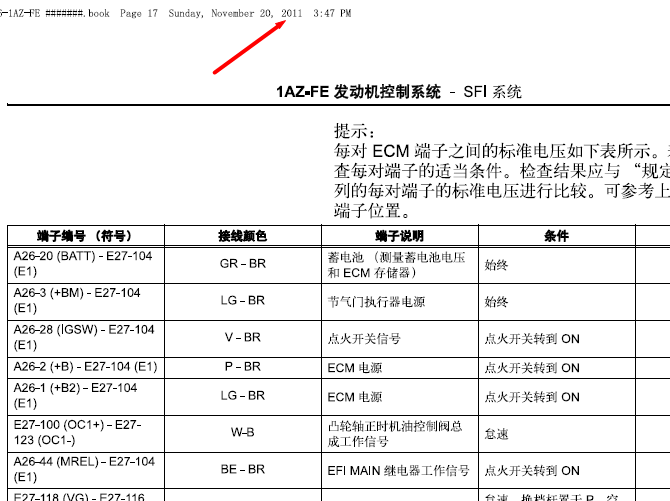670x501 pixels.
Task: Click column header '接线颜色'
Action: pyautogui.click(x=242, y=236)
